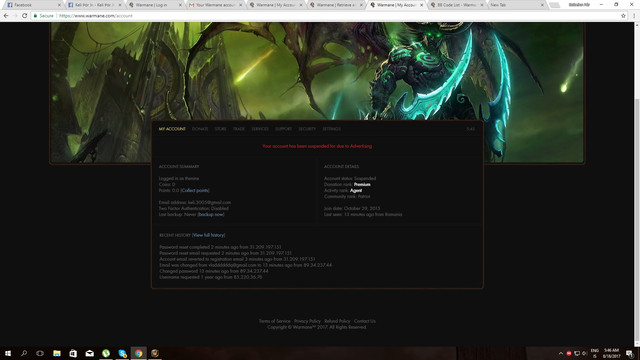Click the 'Collect points' link
Image resolution: width=640 pixels, height=360 pixels.
pos(195,191)
